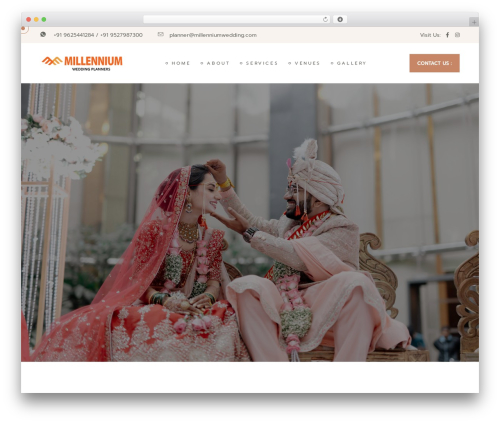Click the email envelope icon
The height and width of the screenshot is (423, 500).
(x=160, y=34)
